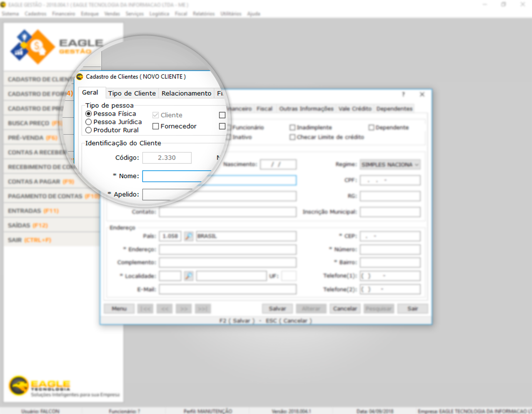Click the Código field
532x414 pixels.
tap(167, 158)
